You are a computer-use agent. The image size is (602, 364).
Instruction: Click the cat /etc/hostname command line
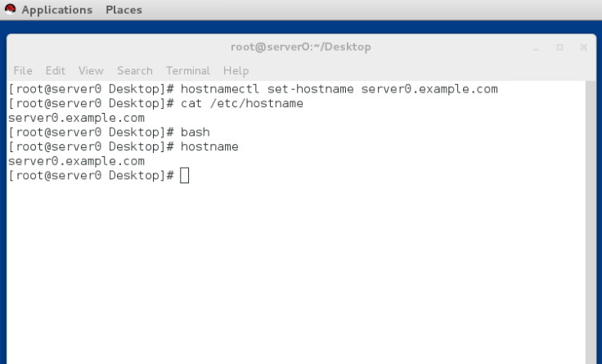241,103
